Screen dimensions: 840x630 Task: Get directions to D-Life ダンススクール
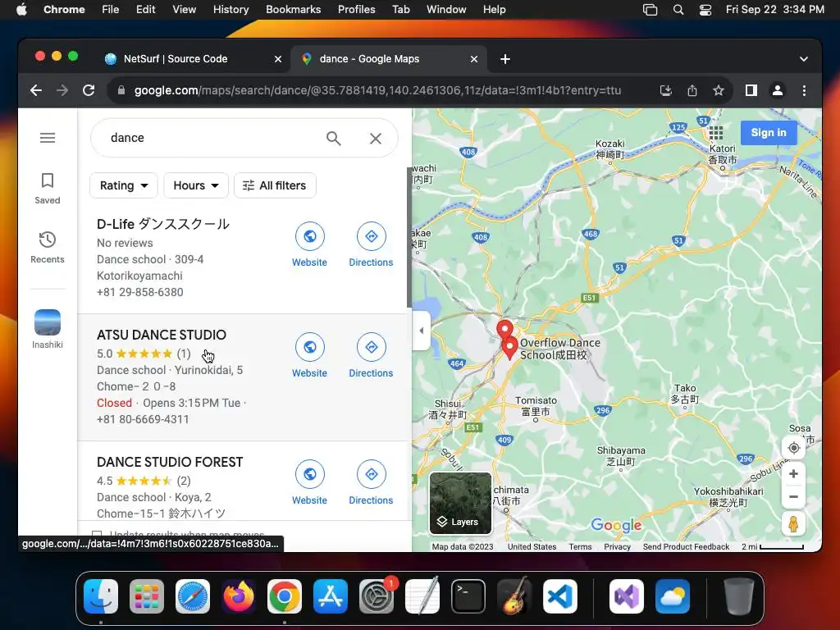pyautogui.click(x=371, y=244)
